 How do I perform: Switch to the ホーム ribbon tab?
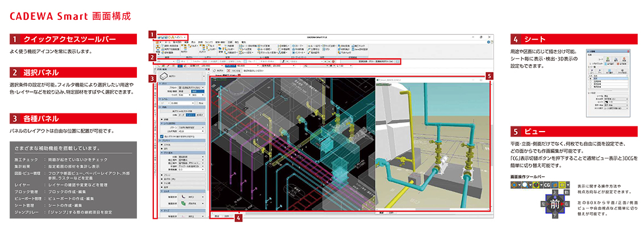click(x=167, y=42)
